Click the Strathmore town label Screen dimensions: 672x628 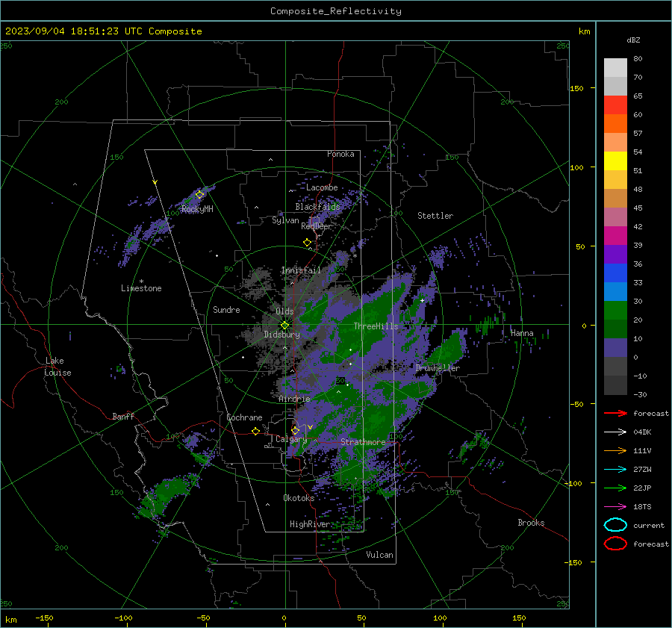pyautogui.click(x=363, y=442)
